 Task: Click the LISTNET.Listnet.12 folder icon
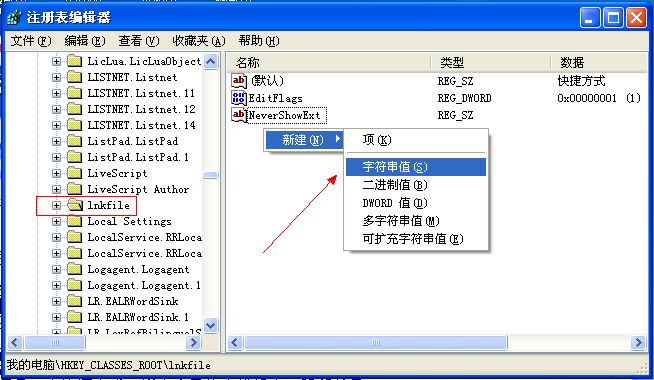tap(74, 109)
